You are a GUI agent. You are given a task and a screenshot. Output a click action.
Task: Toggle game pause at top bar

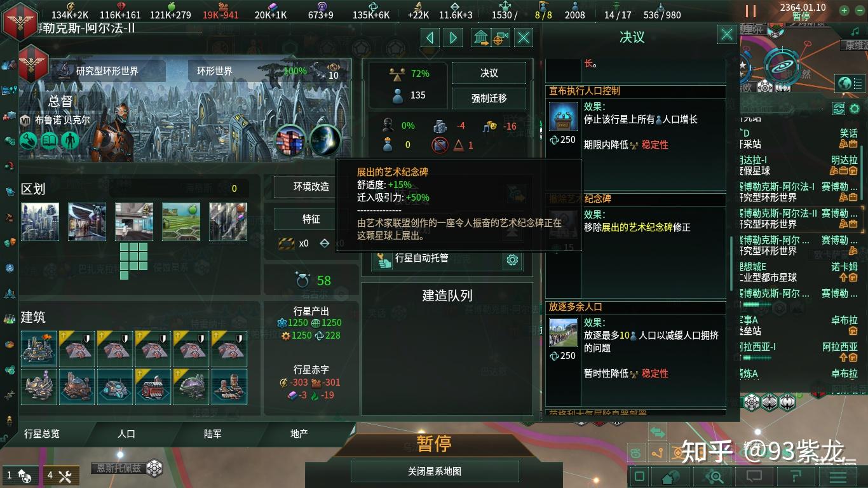pyautogui.click(x=750, y=11)
